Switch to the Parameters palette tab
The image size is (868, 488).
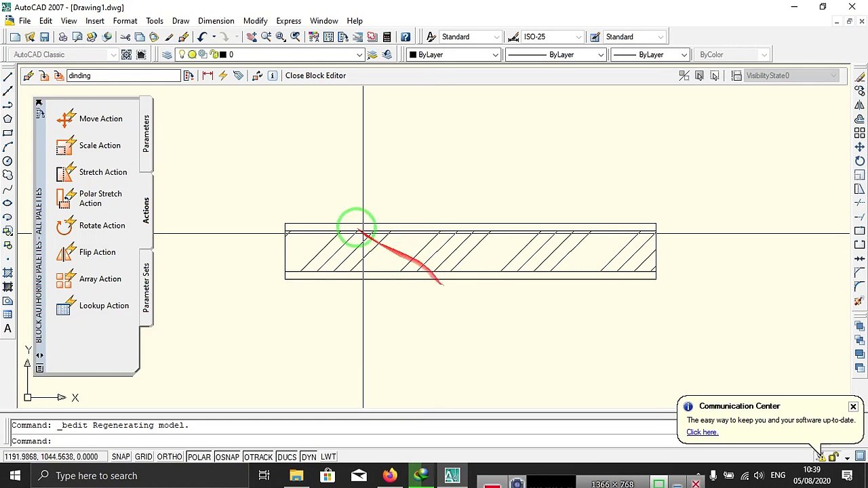point(146,133)
